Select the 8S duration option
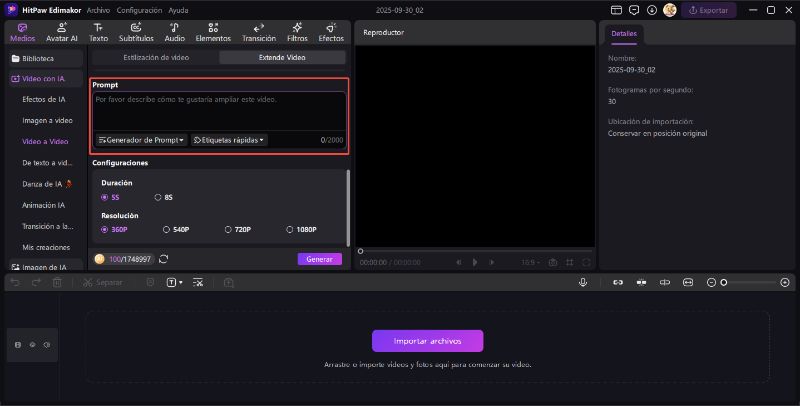The width and height of the screenshot is (800, 406). [165, 198]
